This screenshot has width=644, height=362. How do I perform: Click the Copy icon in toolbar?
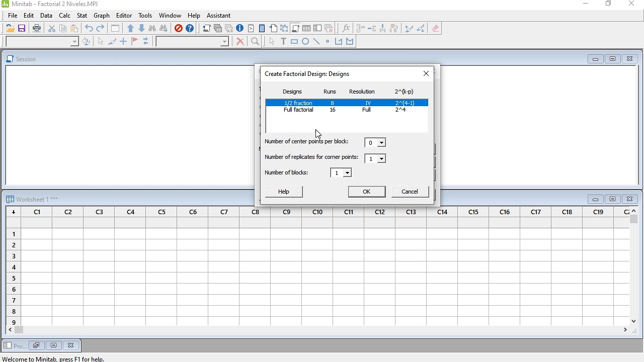pos(63,29)
